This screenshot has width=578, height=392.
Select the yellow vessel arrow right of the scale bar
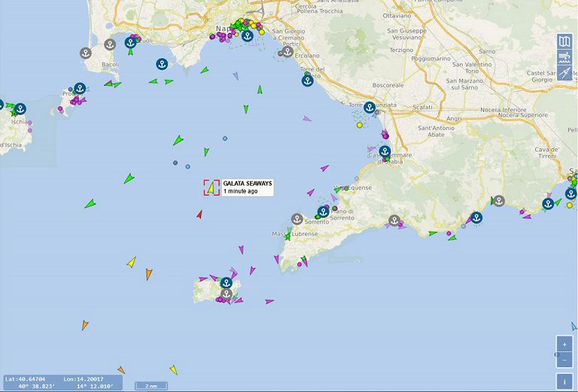[x=174, y=369]
